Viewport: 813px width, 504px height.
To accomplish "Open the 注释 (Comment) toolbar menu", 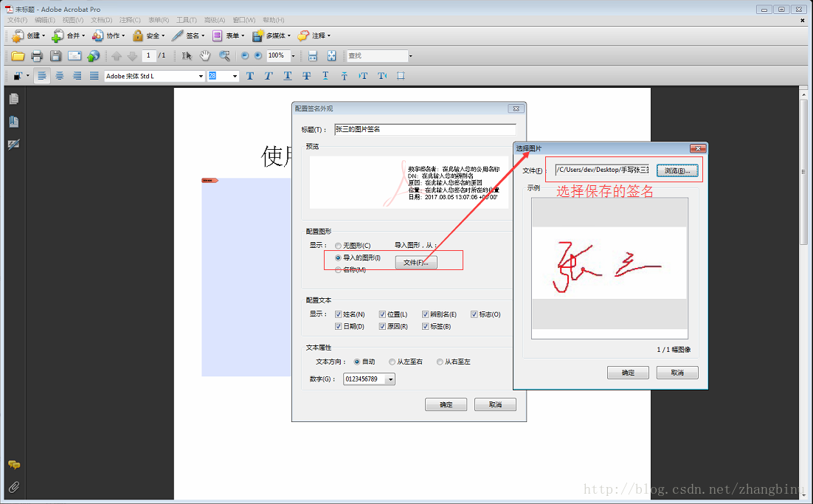I will [x=314, y=35].
